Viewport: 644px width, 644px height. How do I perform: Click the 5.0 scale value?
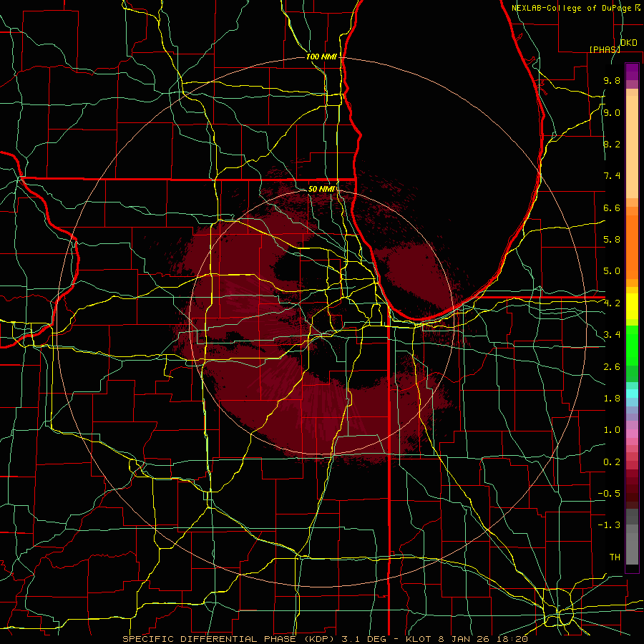click(612, 271)
